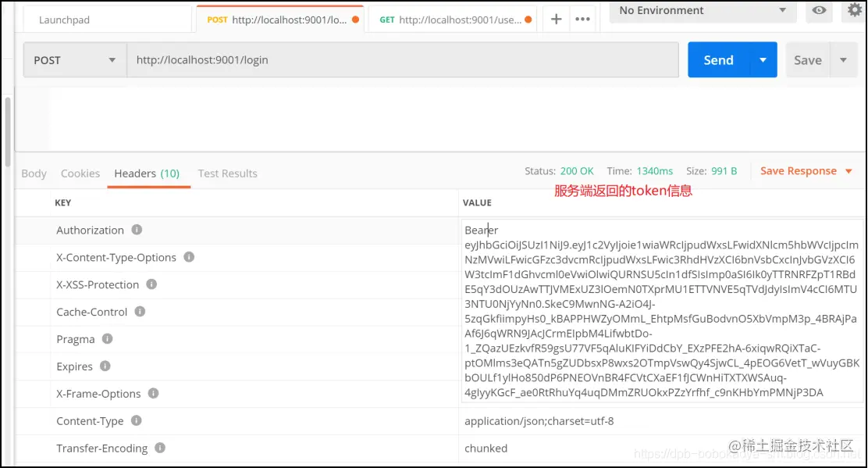Open the No Environment selector
The height and width of the screenshot is (468, 868).
703,10
